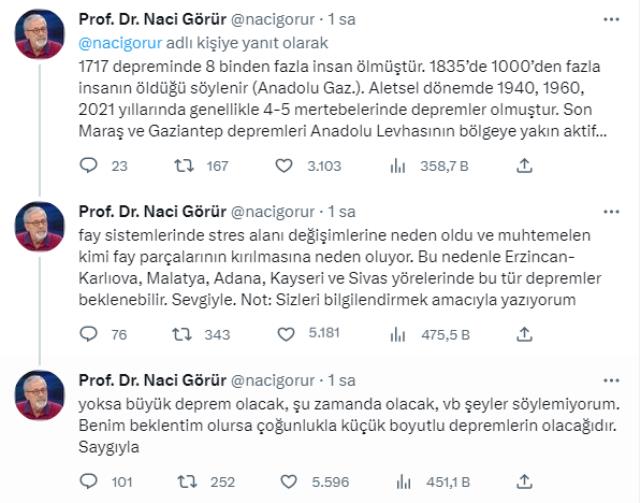Open @nacigorur mention link in reply line
The width and height of the screenshot is (640, 503).
click(x=114, y=43)
